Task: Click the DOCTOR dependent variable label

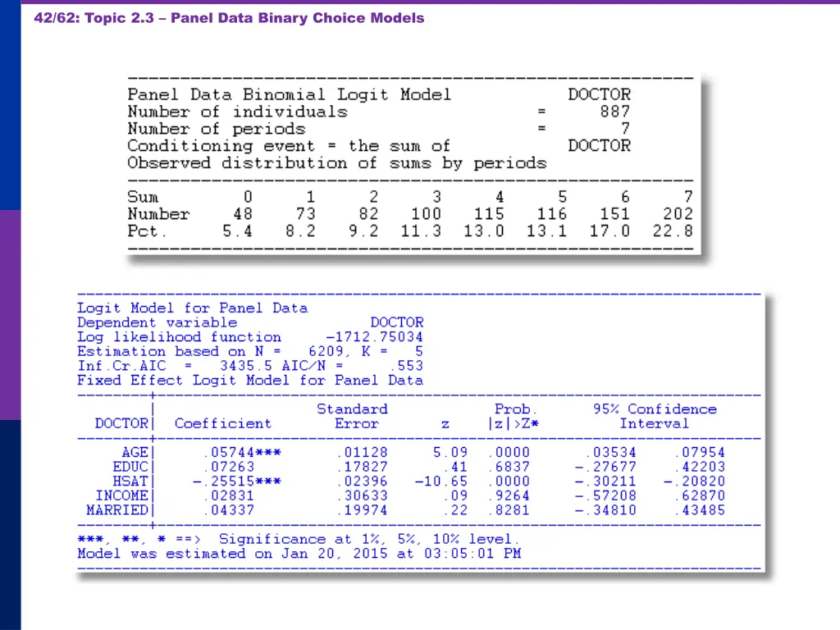Action: 397,322
